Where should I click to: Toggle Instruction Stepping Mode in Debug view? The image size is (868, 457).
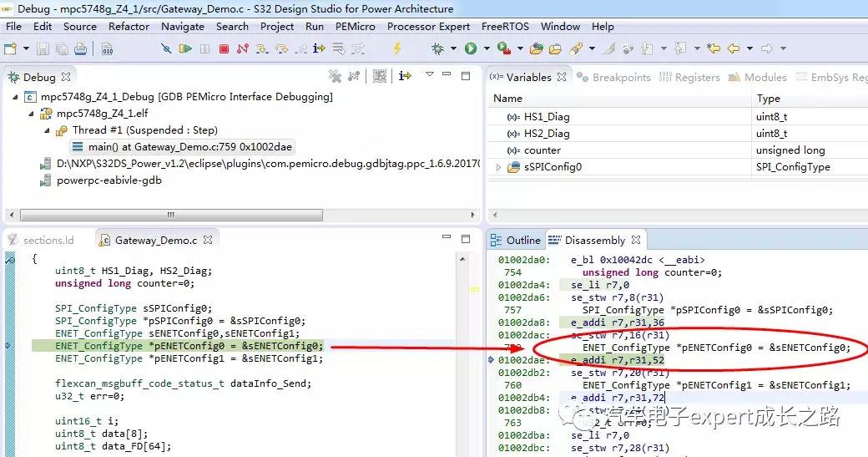coord(405,76)
